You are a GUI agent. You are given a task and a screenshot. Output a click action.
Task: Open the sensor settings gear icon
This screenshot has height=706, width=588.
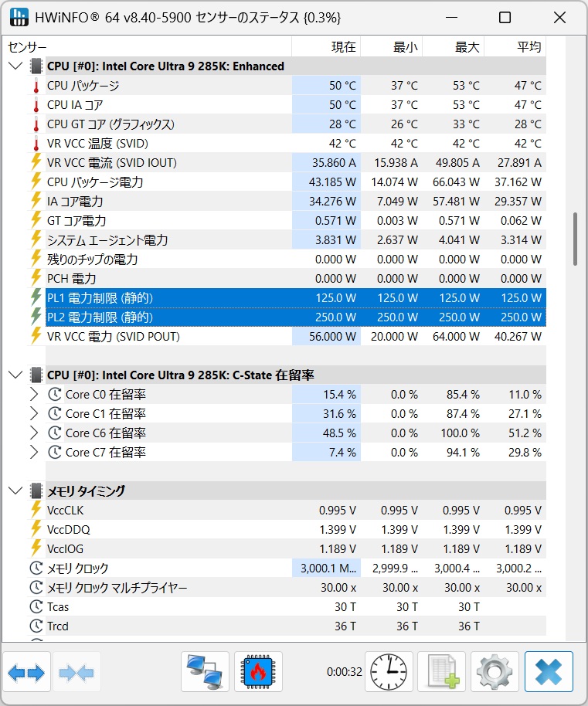click(x=495, y=671)
